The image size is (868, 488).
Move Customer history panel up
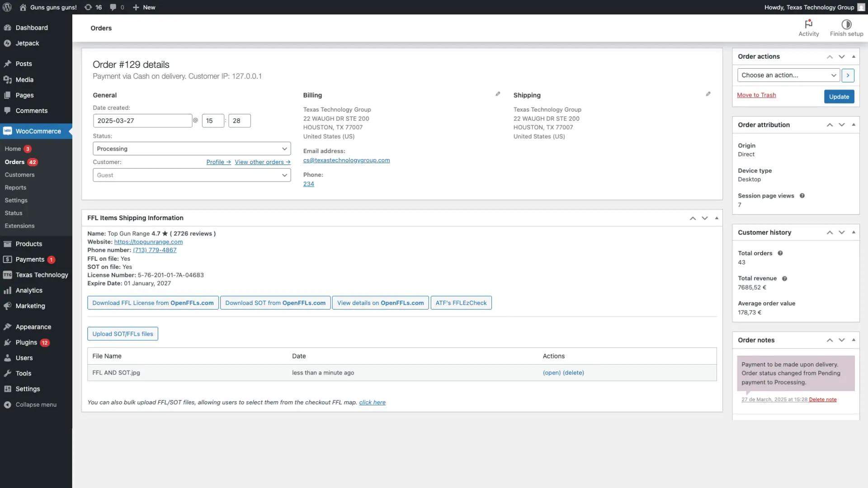click(830, 232)
